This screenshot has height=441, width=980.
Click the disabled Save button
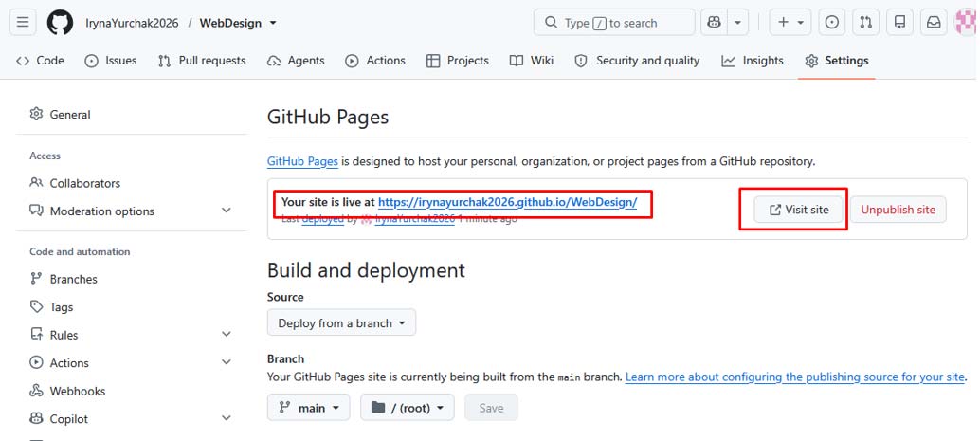tap(491, 408)
